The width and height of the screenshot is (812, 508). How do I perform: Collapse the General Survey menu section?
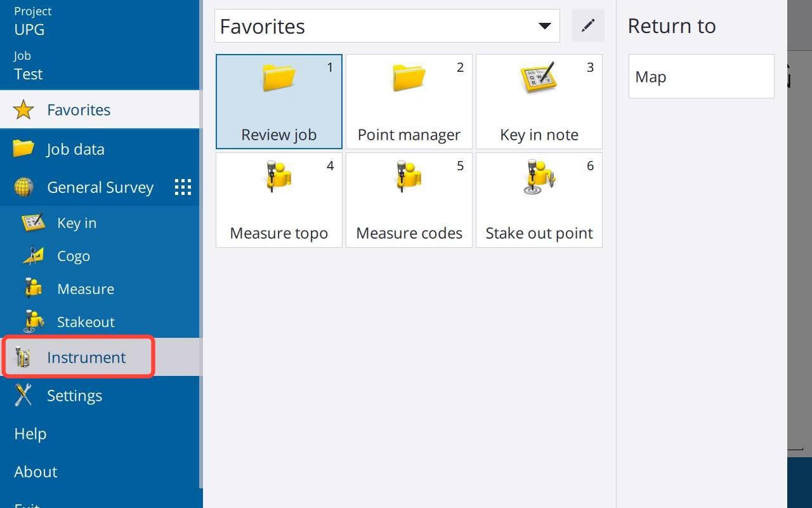[100, 187]
